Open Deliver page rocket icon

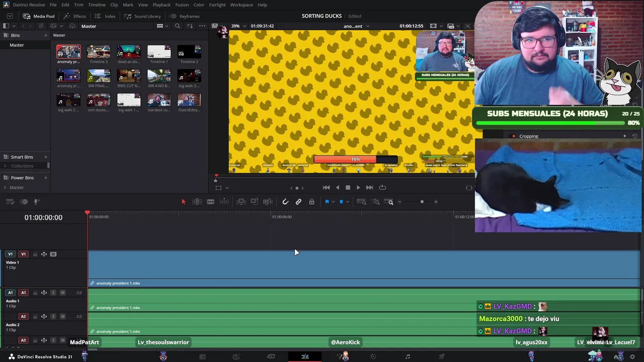pyautogui.click(x=442, y=356)
